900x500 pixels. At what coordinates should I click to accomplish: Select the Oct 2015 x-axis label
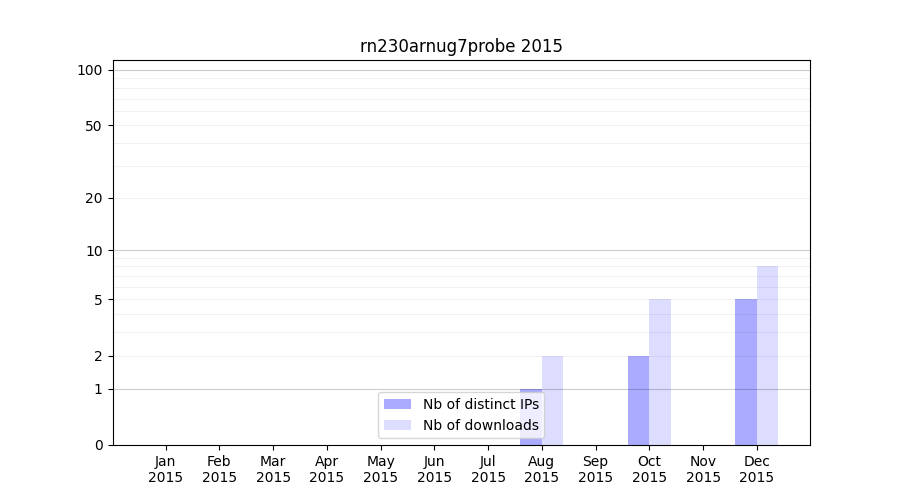tap(649, 469)
